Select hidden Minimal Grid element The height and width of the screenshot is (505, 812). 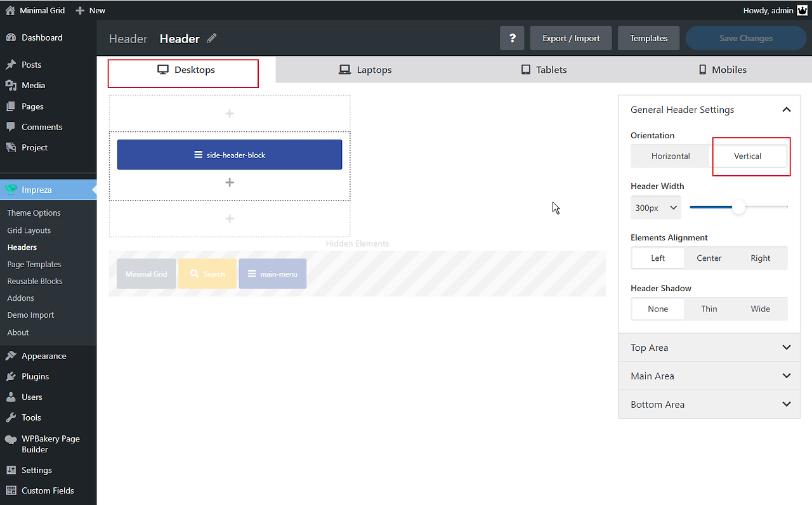(x=147, y=274)
